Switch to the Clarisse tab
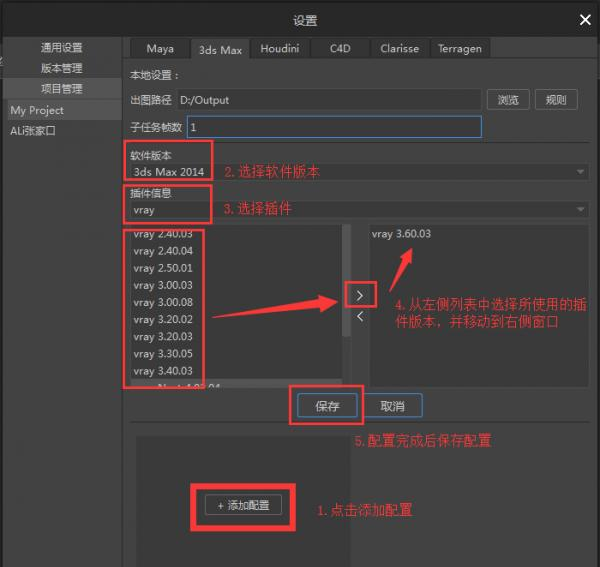The height and width of the screenshot is (567, 600). pos(399,49)
